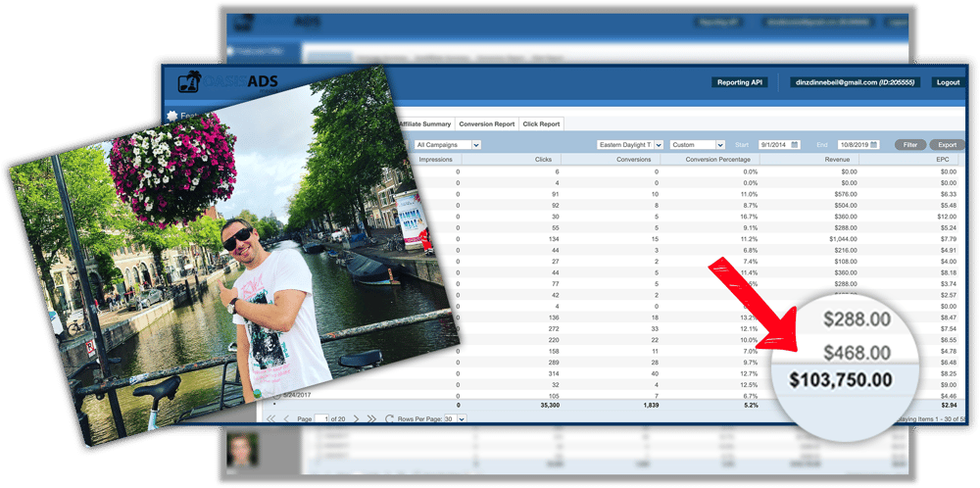
Task: Click the Reporting API button
Action: pos(739,82)
